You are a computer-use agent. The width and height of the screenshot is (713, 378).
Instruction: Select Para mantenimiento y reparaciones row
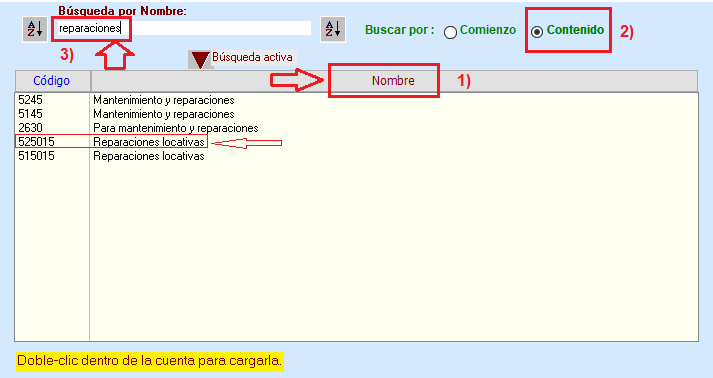(176, 128)
